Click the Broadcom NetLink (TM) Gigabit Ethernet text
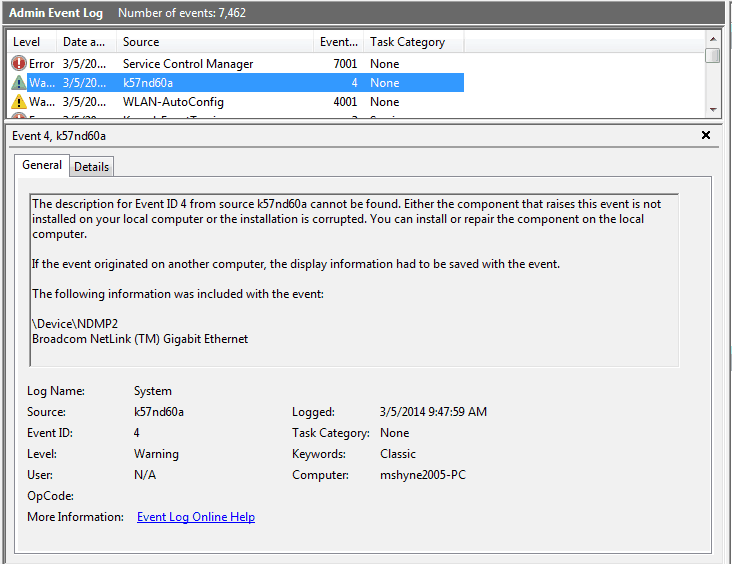Screen dimensions: 732x564 tap(140, 339)
